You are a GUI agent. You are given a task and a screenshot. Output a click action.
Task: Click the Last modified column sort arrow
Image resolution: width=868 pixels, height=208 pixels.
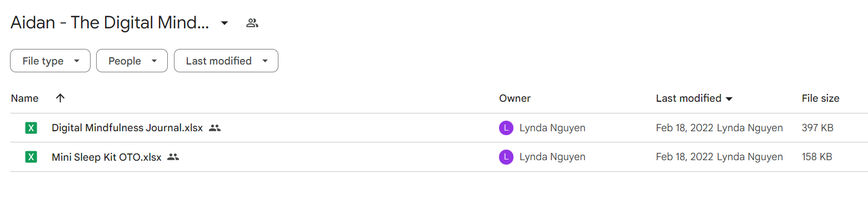pyautogui.click(x=729, y=99)
